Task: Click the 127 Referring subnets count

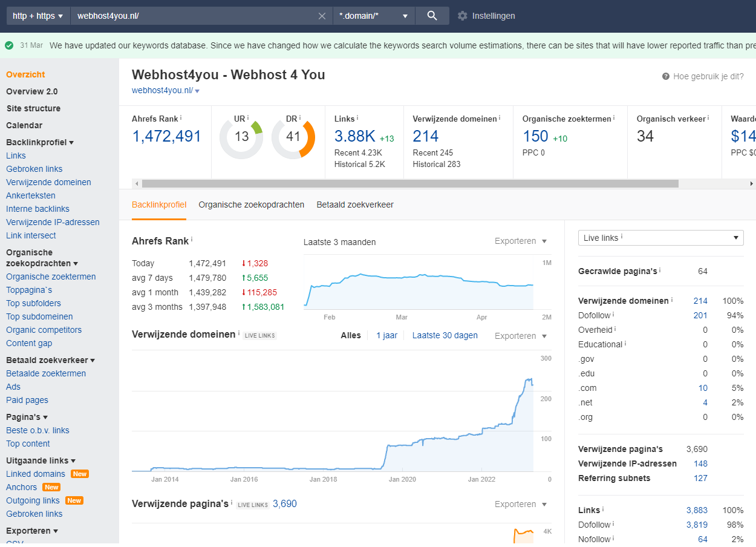Action: click(700, 478)
